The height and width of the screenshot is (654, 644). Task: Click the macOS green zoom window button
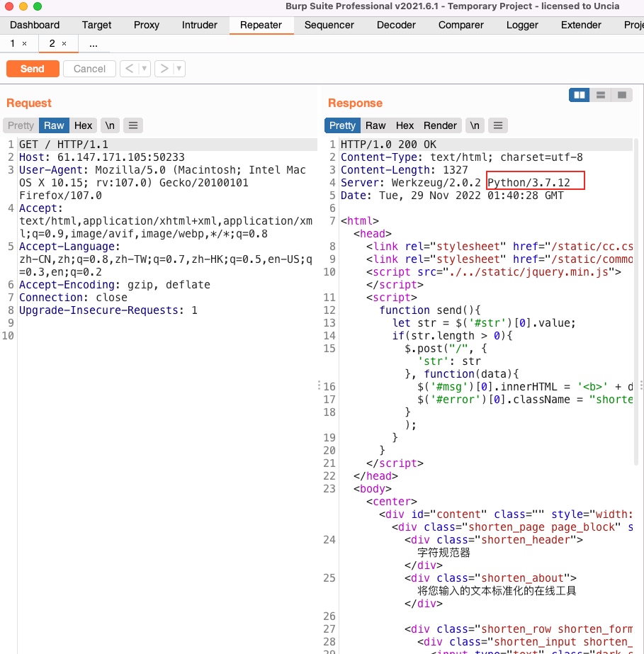click(38, 6)
